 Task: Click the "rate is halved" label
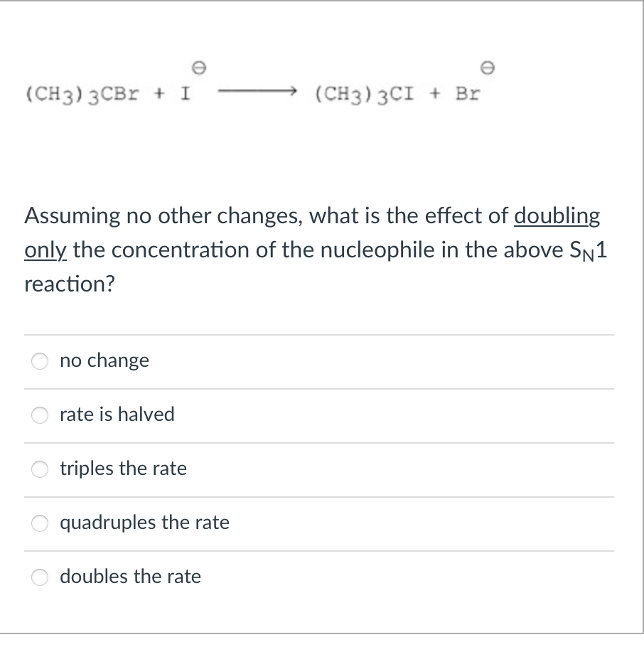[117, 415]
